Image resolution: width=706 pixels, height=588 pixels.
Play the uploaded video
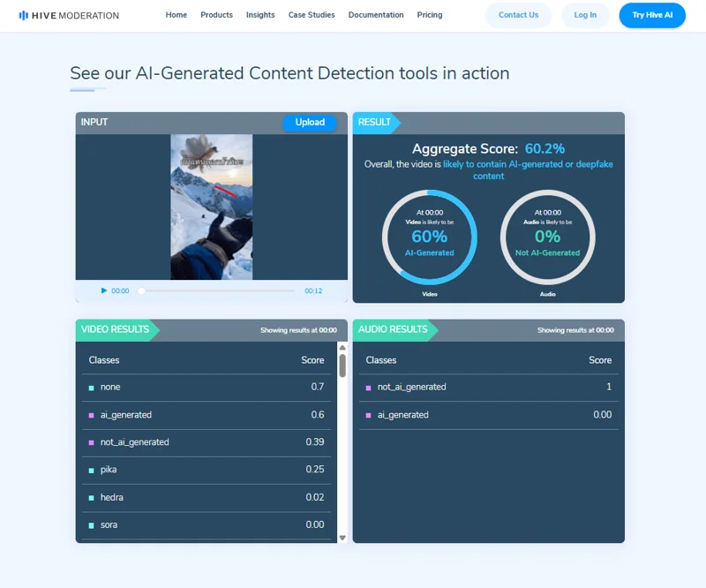(x=103, y=290)
